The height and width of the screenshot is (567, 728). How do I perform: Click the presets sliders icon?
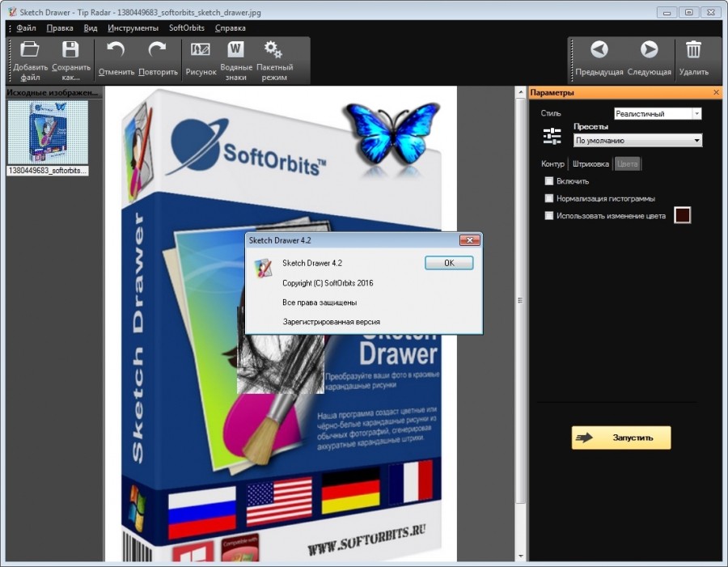[x=552, y=136]
